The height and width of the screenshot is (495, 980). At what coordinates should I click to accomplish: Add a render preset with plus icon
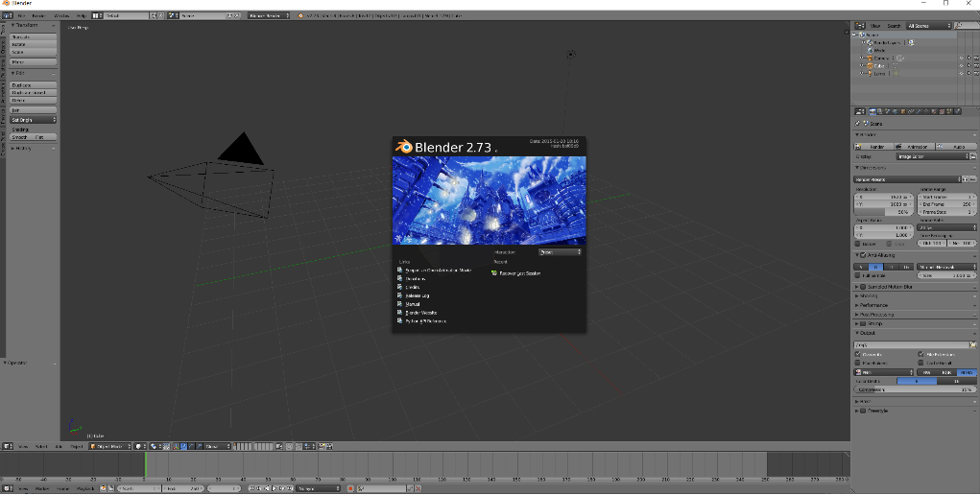(x=965, y=179)
